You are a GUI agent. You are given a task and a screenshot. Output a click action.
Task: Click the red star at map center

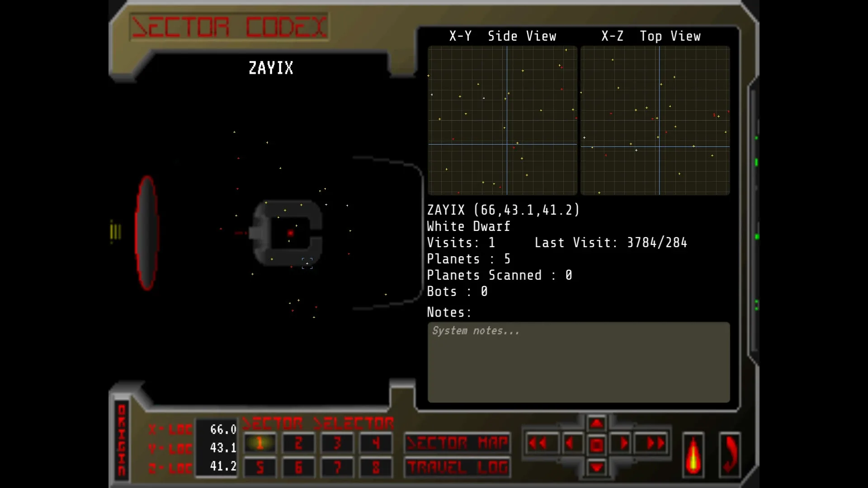(x=290, y=233)
